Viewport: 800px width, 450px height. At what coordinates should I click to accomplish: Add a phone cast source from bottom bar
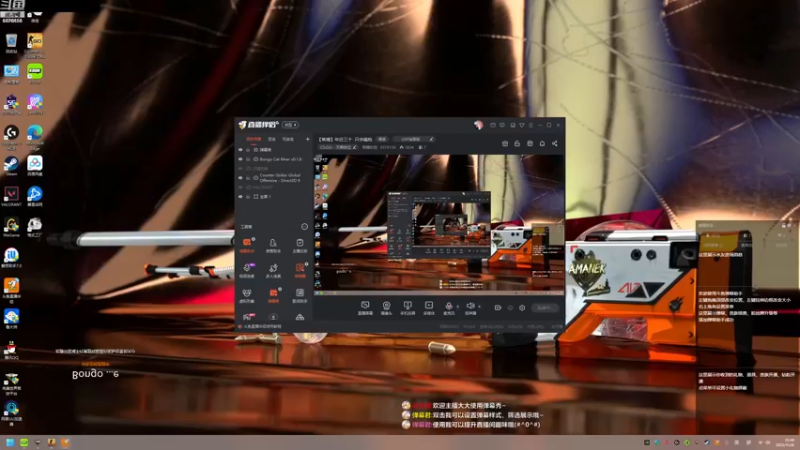click(407, 308)
